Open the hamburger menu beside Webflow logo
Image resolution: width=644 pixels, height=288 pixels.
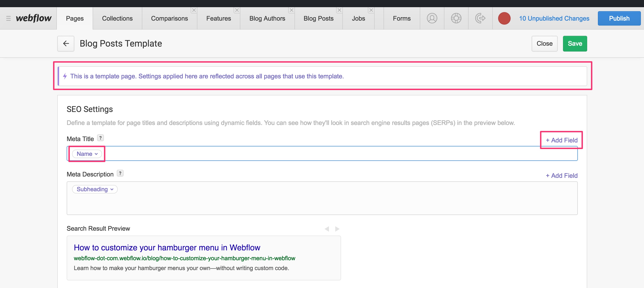click(9, 18)
